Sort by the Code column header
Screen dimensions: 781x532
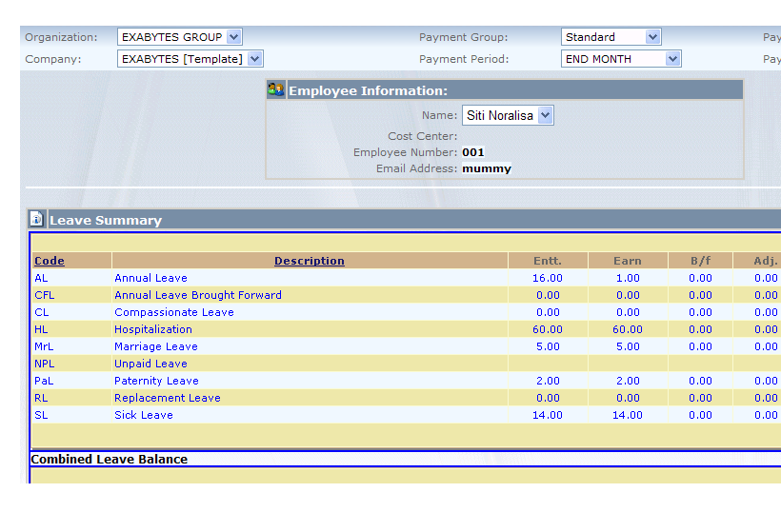tap(50, 261)
